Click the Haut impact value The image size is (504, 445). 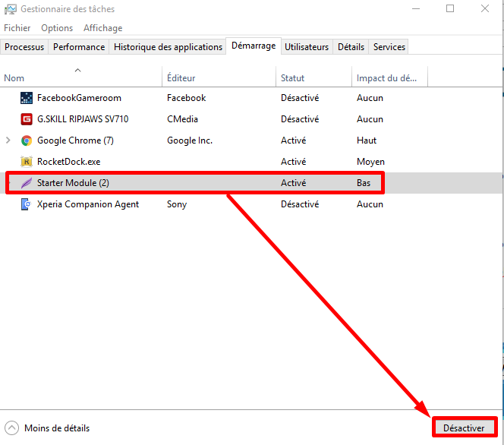tap(367, 140)
